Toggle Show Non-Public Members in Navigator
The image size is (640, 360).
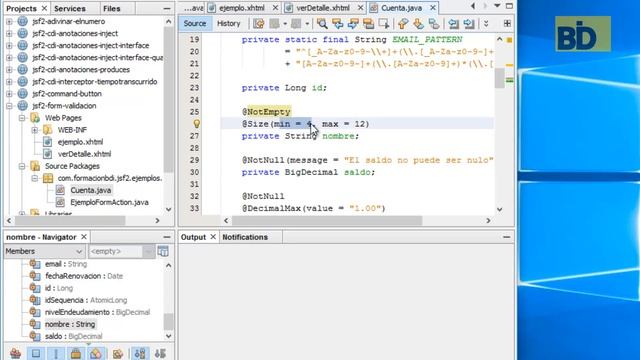click(76, 353)
